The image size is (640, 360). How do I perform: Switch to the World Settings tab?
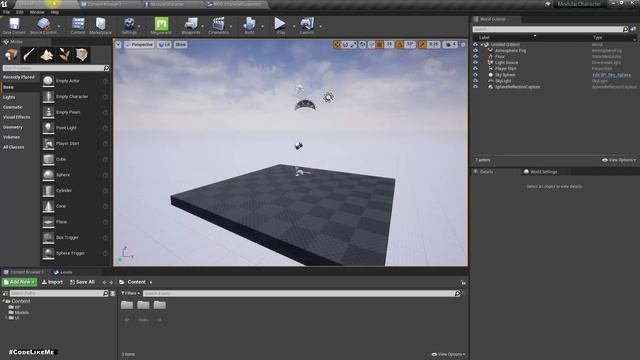pos(540,172)
